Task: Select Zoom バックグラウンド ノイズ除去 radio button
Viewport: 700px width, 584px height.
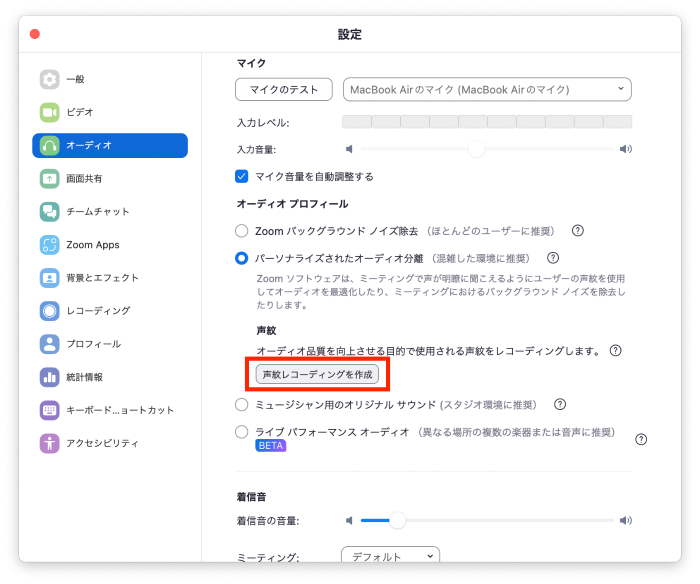Action: pos(242,231)
